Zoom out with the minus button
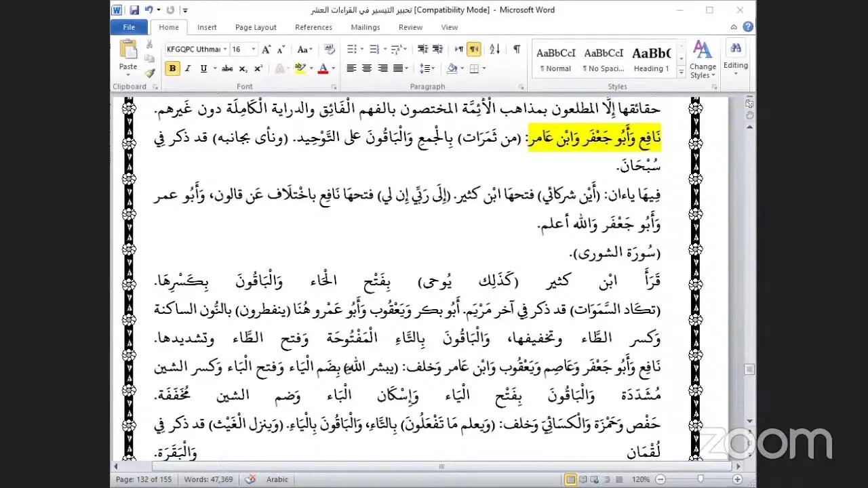Screen dimensions: 868x488 (x=660, y=479)
